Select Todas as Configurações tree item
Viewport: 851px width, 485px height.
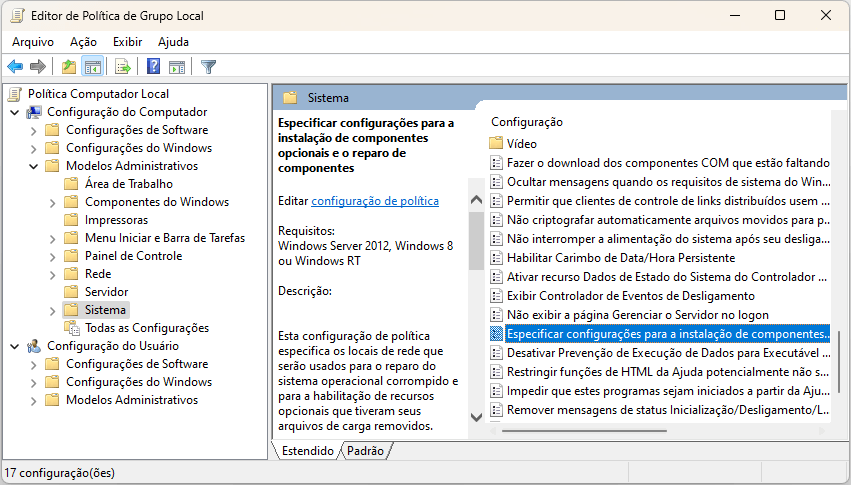[x=147, y=328]
